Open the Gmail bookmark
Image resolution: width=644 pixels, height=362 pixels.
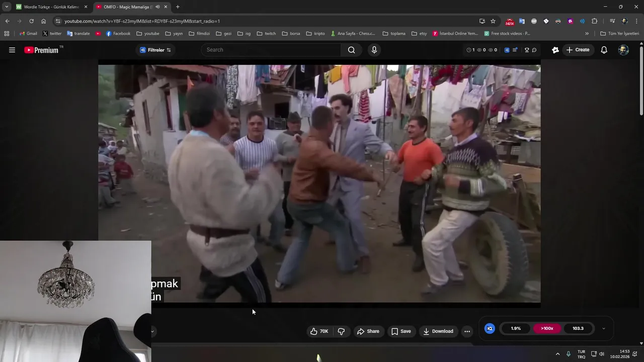click(28, 34)
